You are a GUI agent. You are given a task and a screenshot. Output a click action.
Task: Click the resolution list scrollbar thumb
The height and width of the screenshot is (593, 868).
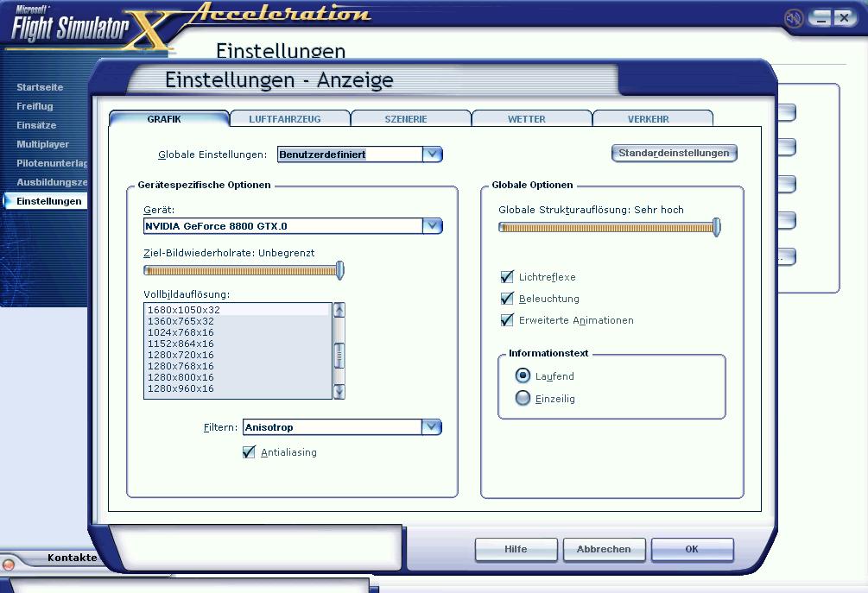pyautogui.click(x=339, y=355)
